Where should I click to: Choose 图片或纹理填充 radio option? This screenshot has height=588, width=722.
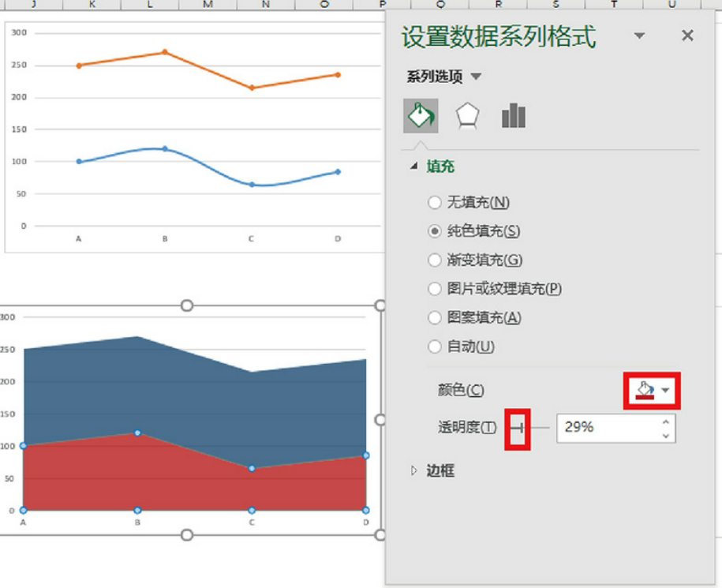(434, 290)
